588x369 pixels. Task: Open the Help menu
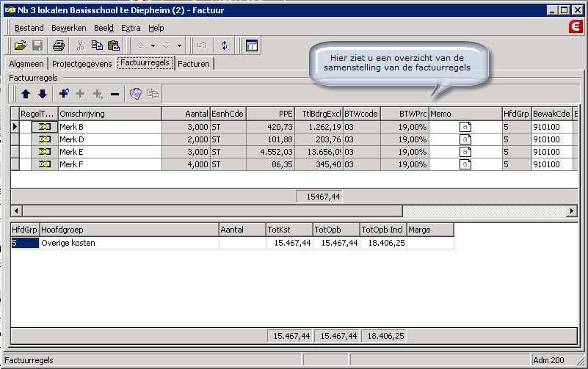point(156,28)
